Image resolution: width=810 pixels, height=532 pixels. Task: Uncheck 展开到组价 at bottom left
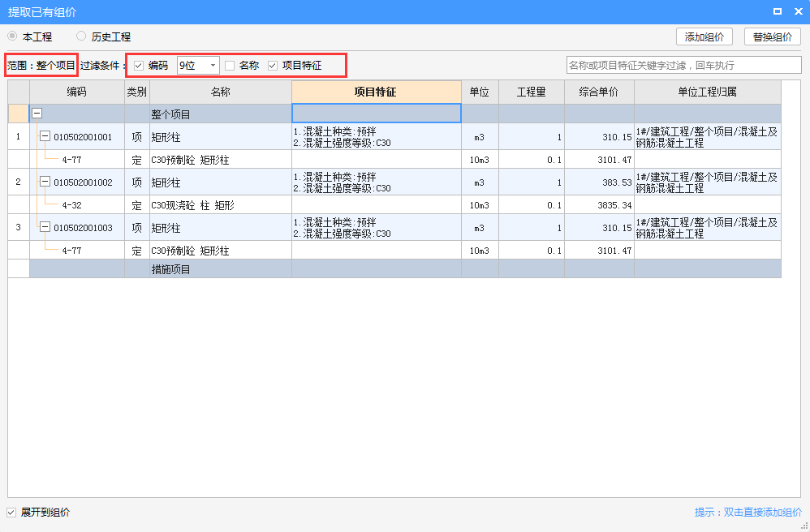[11, 512]
